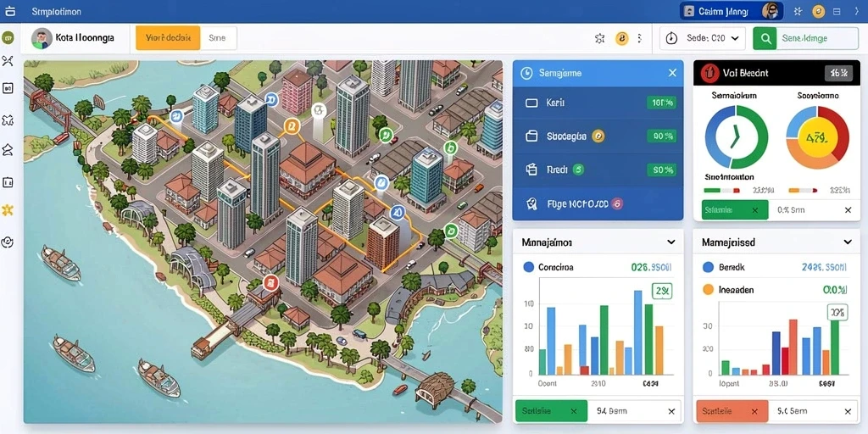Toggle the Sbodegba 90% green badge
This screenshot has height=434, width=868.
(x=661, y=136)
